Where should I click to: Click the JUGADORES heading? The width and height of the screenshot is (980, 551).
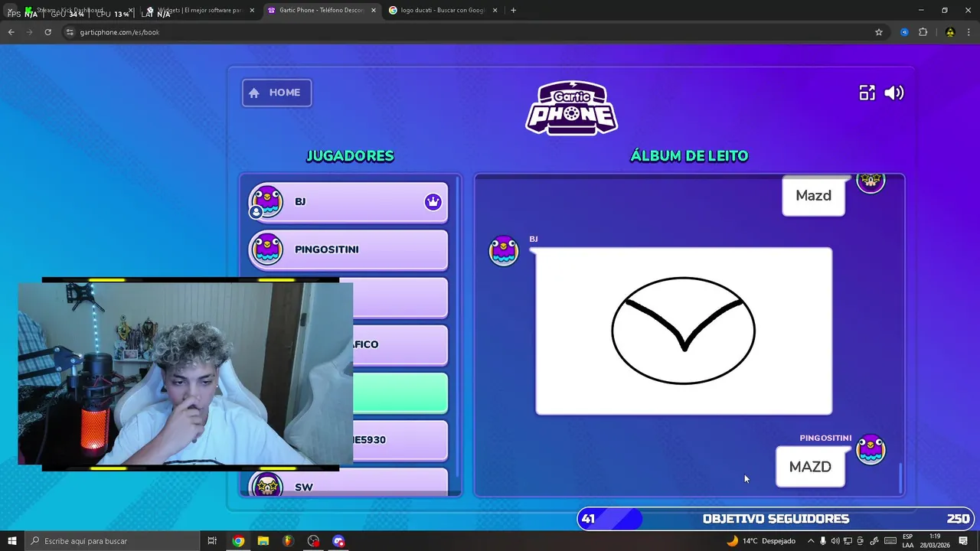350,156
